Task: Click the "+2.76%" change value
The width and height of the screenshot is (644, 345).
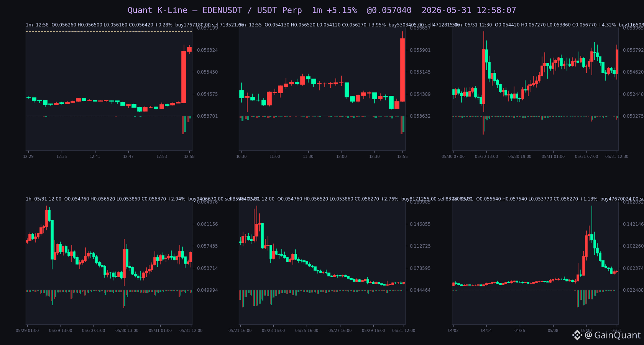Action: [389, 199]
